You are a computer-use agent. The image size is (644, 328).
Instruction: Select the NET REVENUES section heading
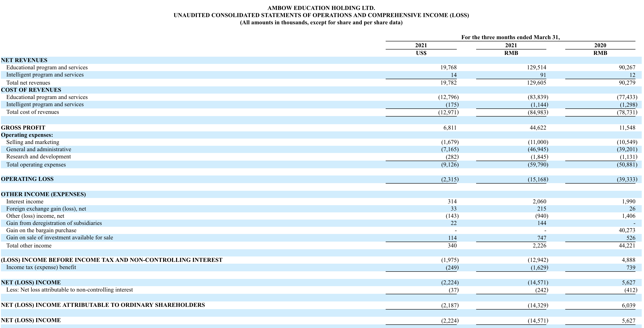(x=24, y=60)
